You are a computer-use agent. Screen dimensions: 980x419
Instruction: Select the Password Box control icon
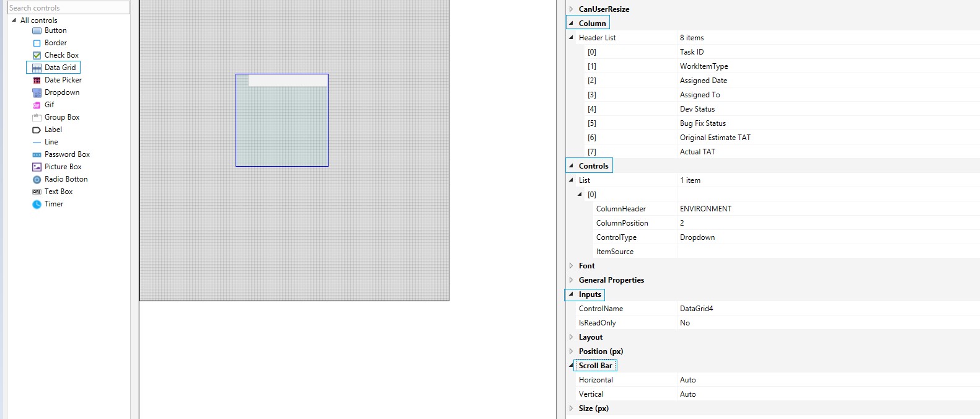point(37,154)
